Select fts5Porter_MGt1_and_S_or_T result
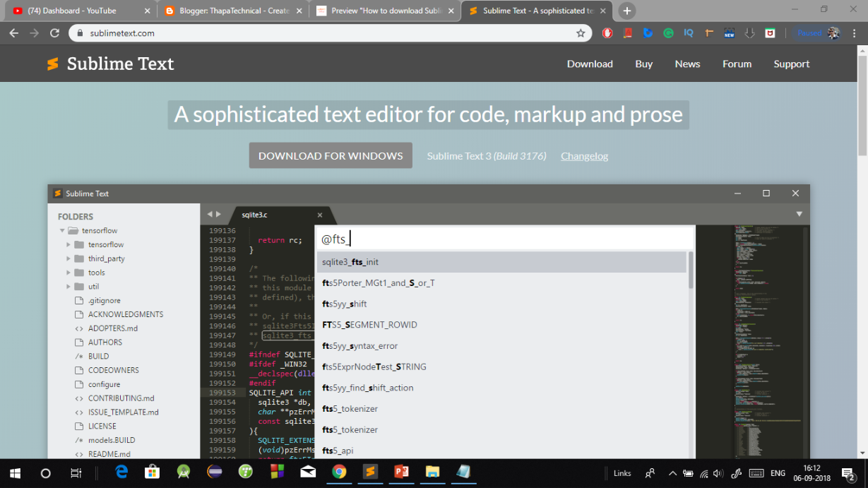 [x=501, y=283]
